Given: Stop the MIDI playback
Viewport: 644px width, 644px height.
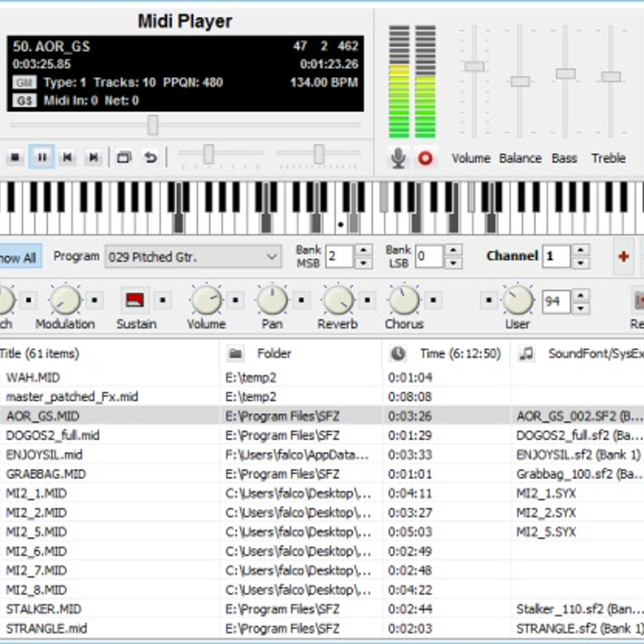Looking at the screenshot, I should (15, 157).
